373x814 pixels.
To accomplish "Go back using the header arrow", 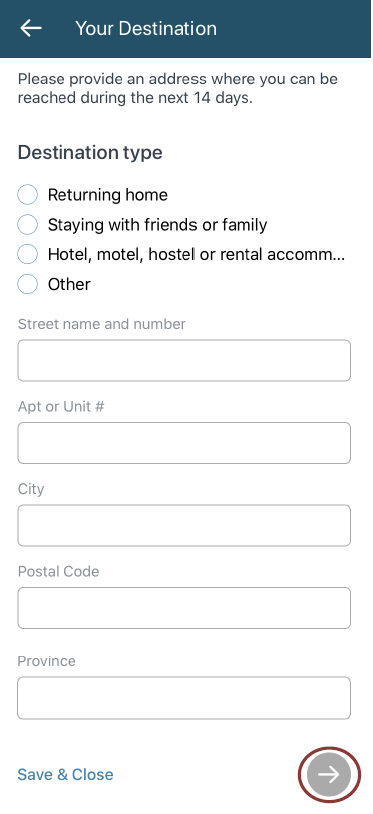I will [x=31, y=28].
